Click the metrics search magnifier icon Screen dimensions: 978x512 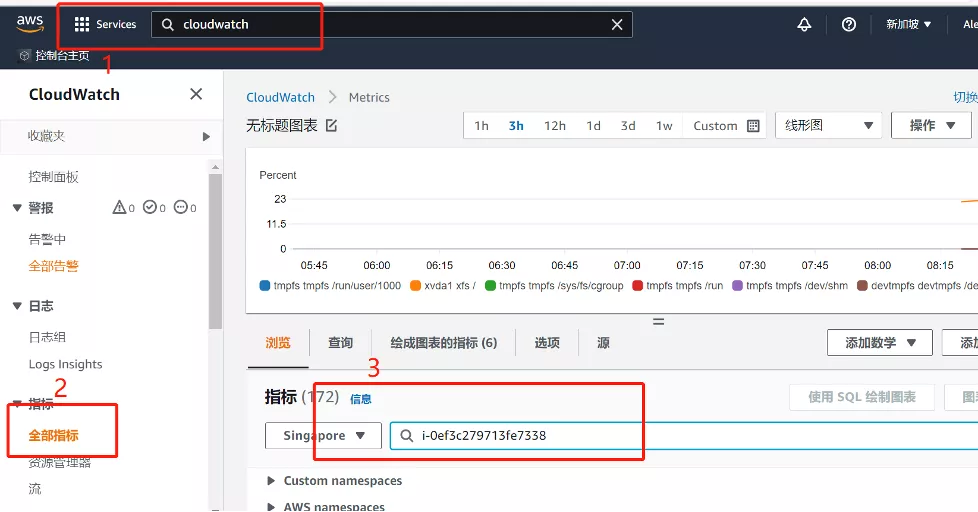(x=407, y=435)
